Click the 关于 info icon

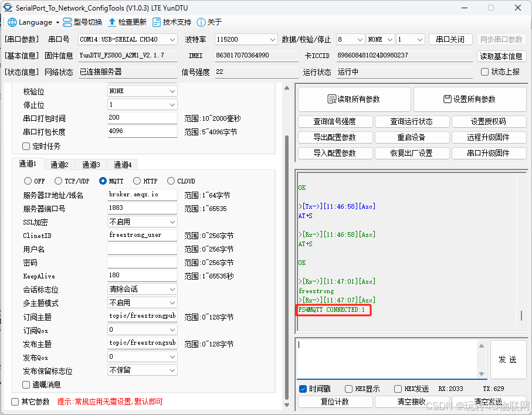coord(201,22)
